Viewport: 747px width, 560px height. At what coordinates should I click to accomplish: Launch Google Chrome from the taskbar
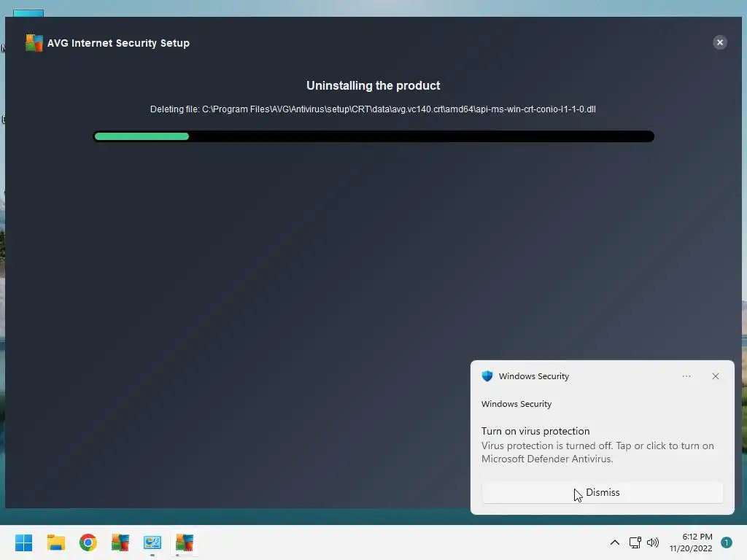(88, 542)
